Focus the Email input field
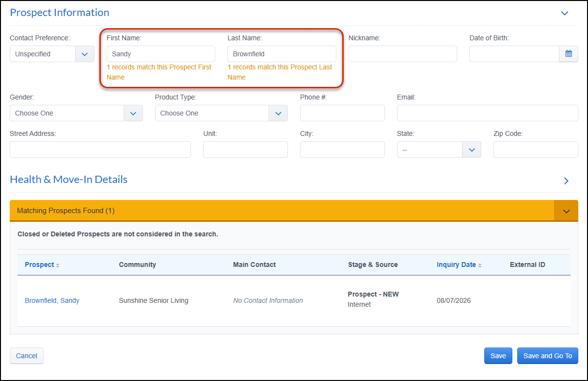The image size is (588, 381). 488,113
